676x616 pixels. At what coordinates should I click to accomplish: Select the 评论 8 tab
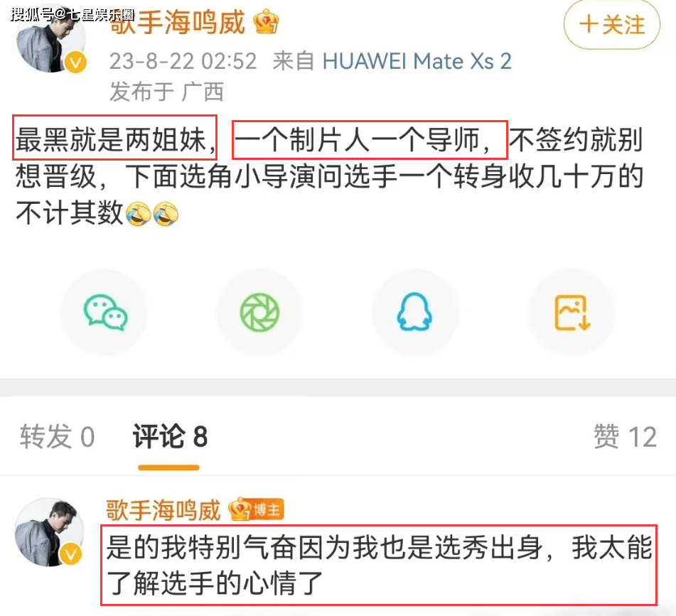170,436
